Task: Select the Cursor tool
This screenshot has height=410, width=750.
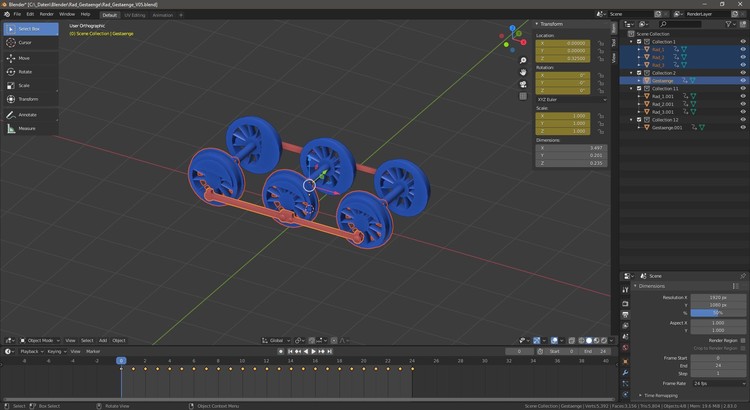Action: (x=24, y=43)
